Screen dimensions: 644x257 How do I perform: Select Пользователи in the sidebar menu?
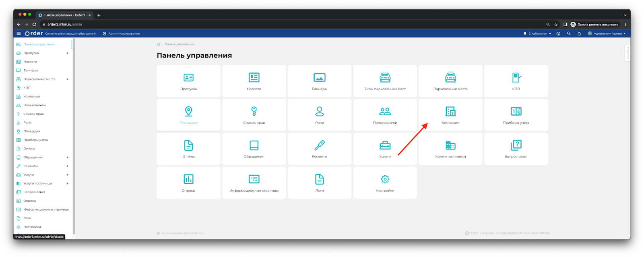(x=35, y=105)
